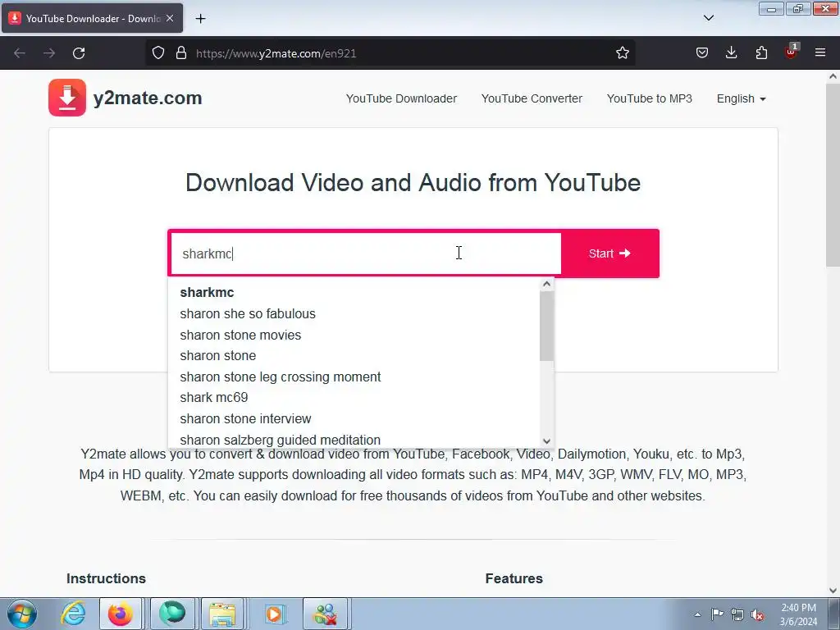Open the YouTube Downloader nav link
This screenshot has width=840, height=630.
[401, 98]
